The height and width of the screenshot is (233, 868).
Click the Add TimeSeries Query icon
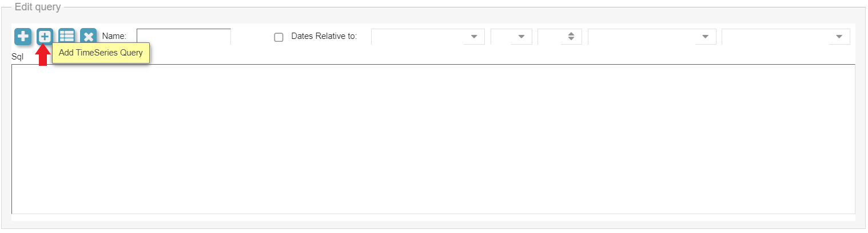pos(45,37)
